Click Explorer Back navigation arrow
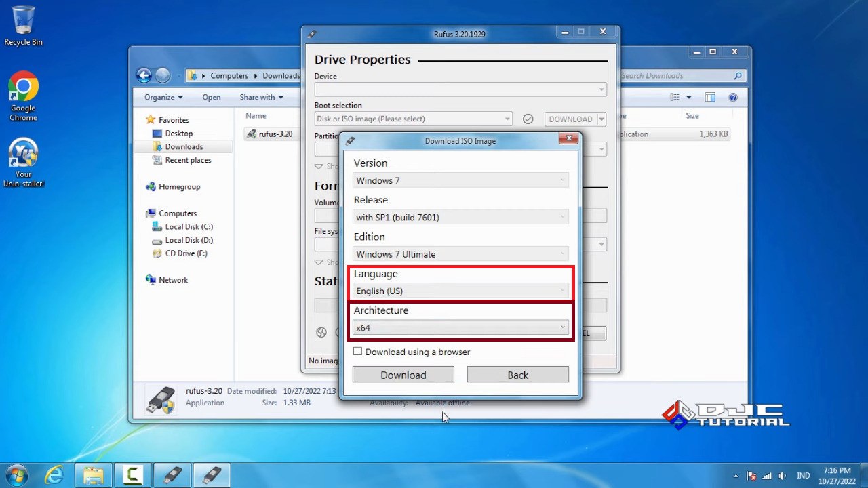Viewport: 868px width, 488px height. point(144,75)
